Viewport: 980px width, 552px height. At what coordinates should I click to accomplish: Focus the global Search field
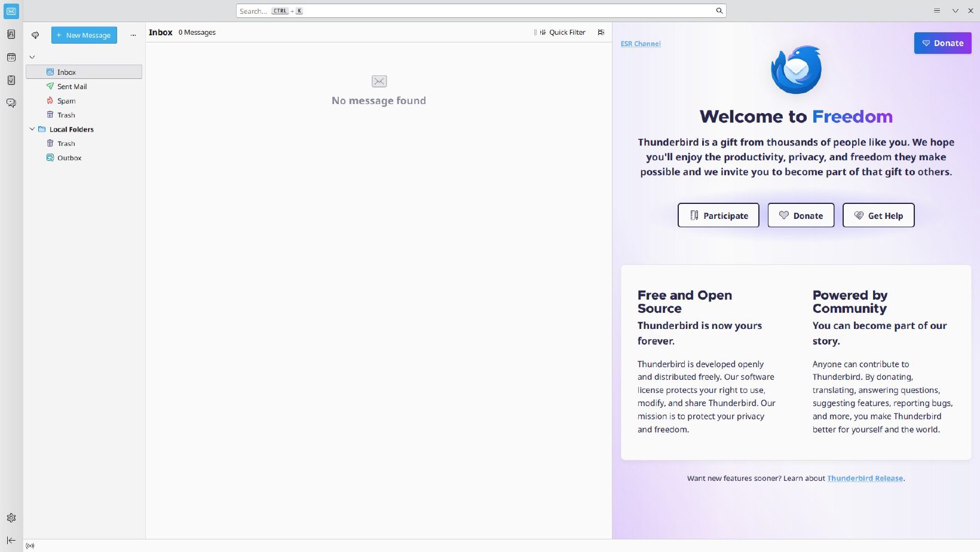481,11
